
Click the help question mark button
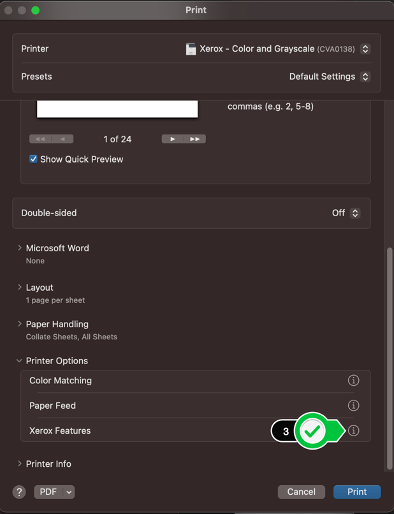click(19, 492)
